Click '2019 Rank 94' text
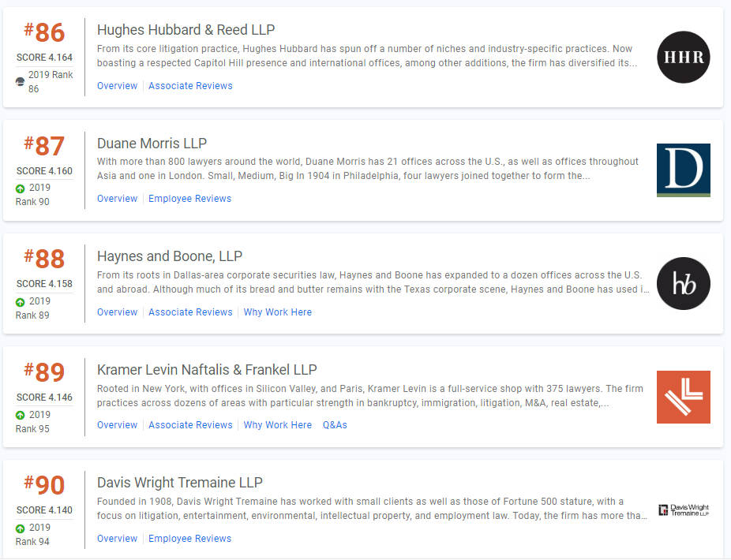 [x=33, y=535]
